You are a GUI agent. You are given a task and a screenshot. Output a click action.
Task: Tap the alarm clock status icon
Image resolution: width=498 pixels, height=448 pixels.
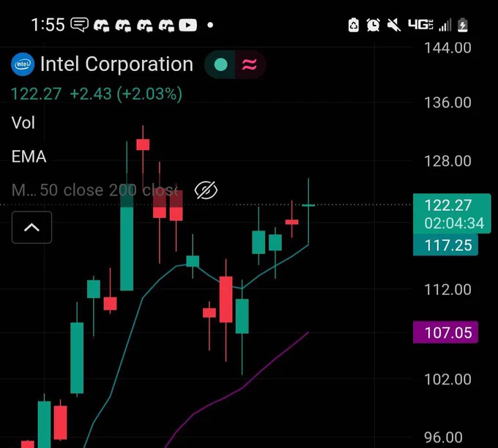(373, 25)
